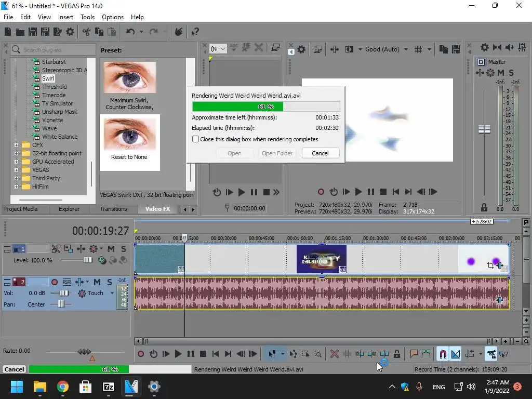The height and width of the screenshot is (399, 532).
Task: Toggle Arm for Record on track 2
Action: point(54,282)
